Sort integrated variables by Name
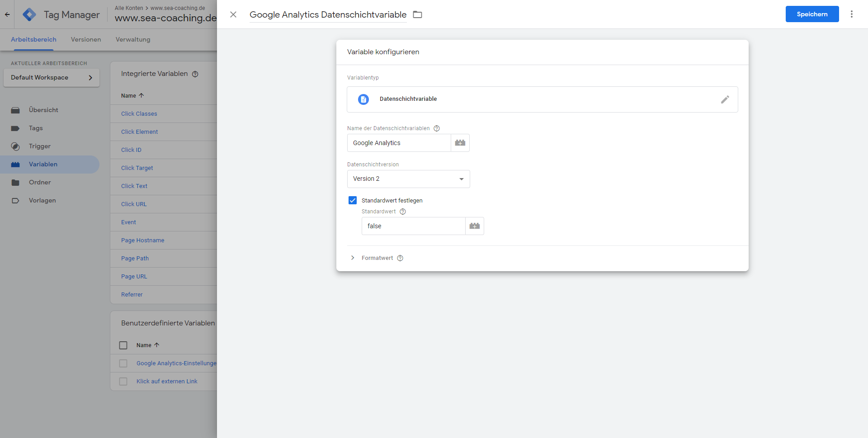 132,95
